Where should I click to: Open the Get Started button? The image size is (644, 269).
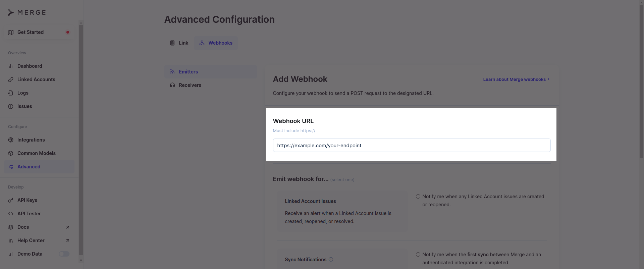(x=39, y=32)
